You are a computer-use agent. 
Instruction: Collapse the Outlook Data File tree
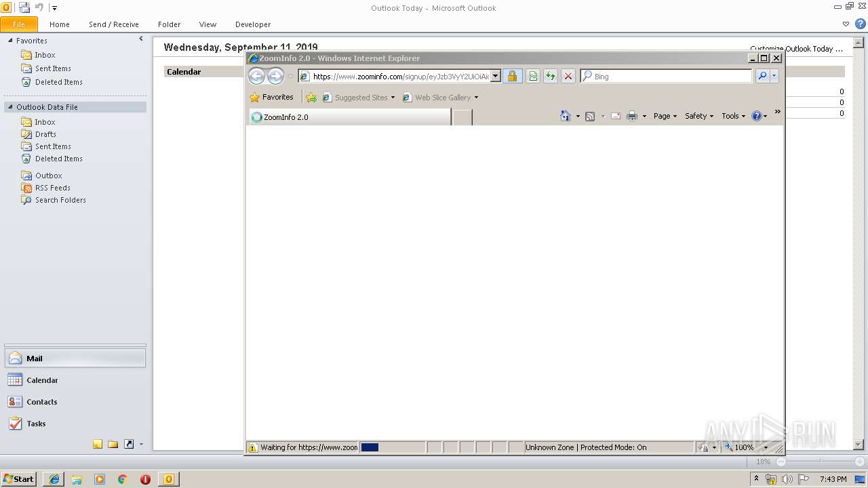click(10, 107)
